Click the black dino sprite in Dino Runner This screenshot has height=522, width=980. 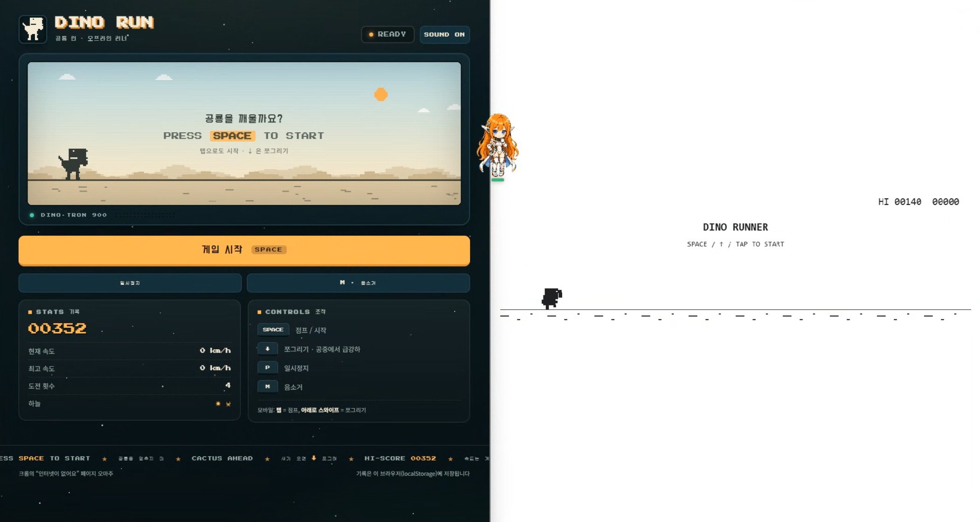point(552,298)
